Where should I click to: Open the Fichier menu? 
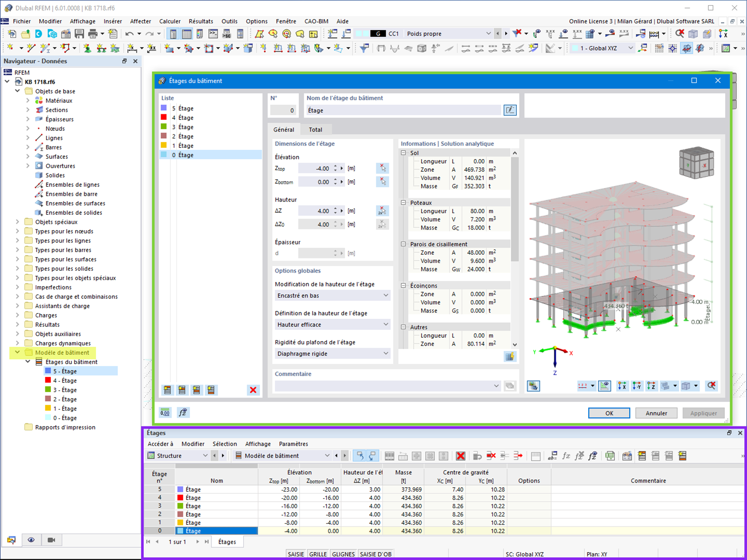point(21,21)
